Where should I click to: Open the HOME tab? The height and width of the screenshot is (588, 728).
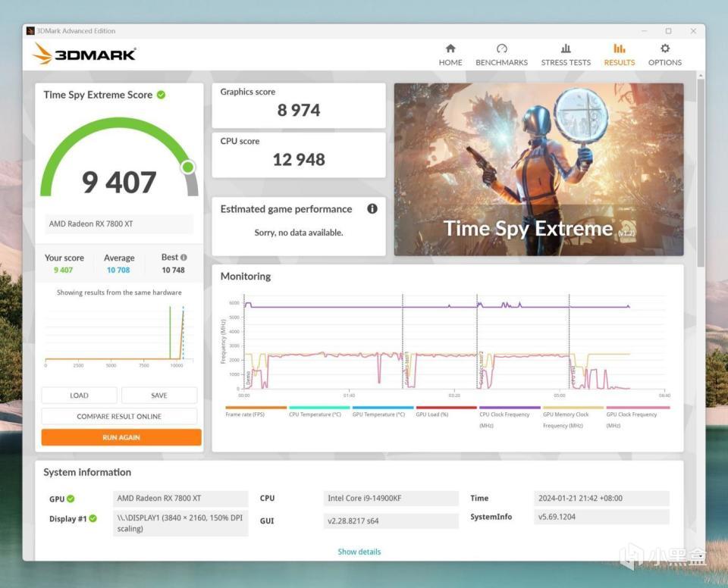450,55
